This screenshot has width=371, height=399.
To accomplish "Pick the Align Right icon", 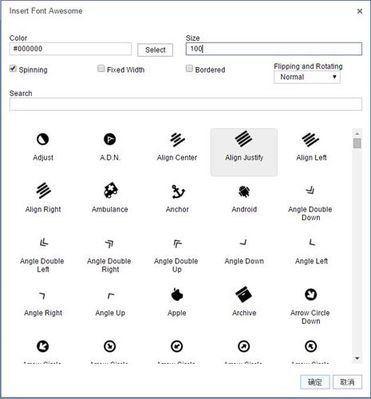I will (x=43, y=191).
